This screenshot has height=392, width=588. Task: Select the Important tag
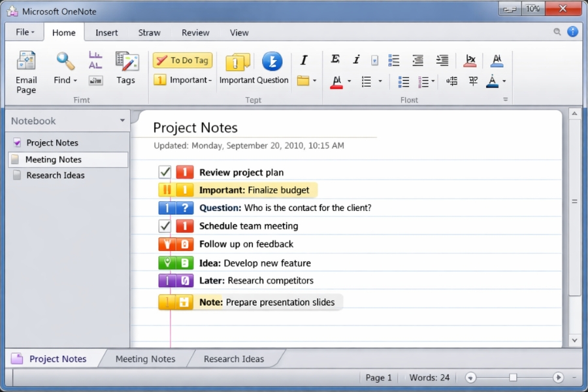182,80
